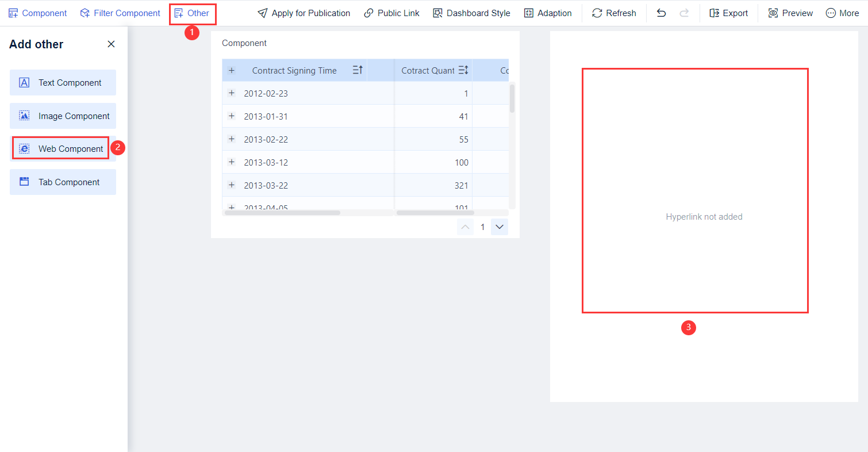Image resolution: width=868 pixels, height=452 pixels.
Task: Redo the last action
Action: pos(684,13)
